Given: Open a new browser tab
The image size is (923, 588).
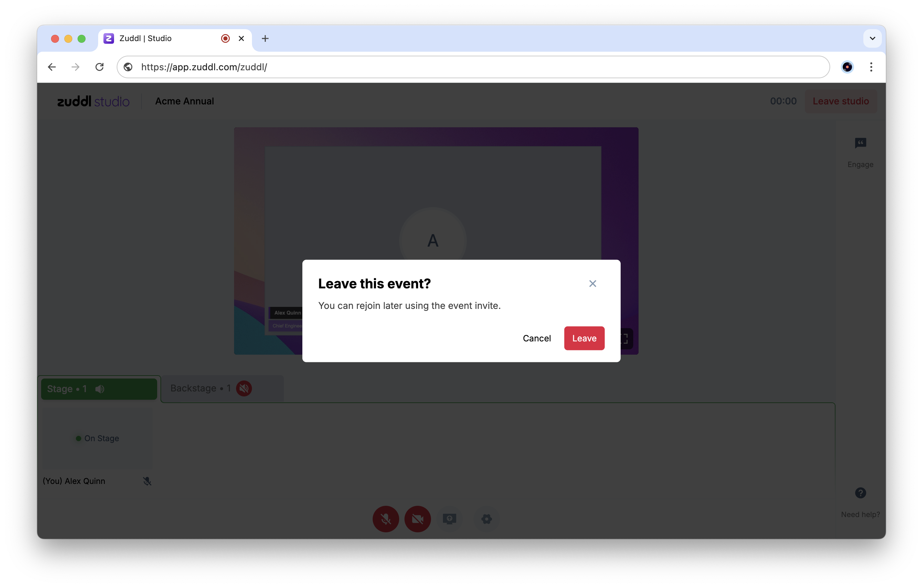Looking at the screenshot, I should tap(265, 38).
